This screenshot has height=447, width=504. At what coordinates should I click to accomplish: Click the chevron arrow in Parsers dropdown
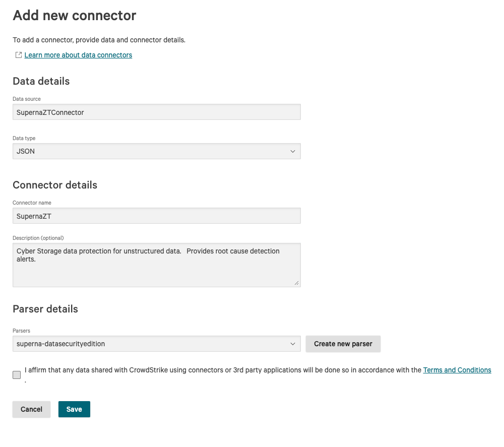(x=293, y=344)
